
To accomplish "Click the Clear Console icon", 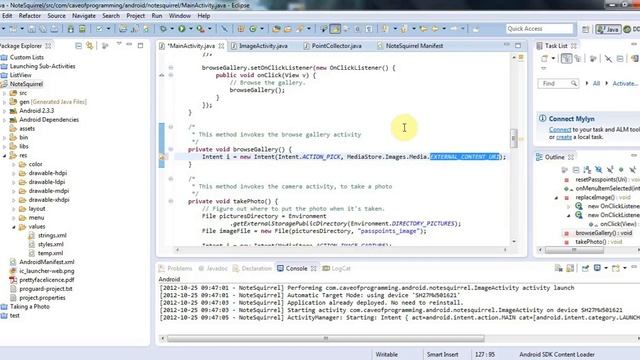I will (x=558, y=268).
